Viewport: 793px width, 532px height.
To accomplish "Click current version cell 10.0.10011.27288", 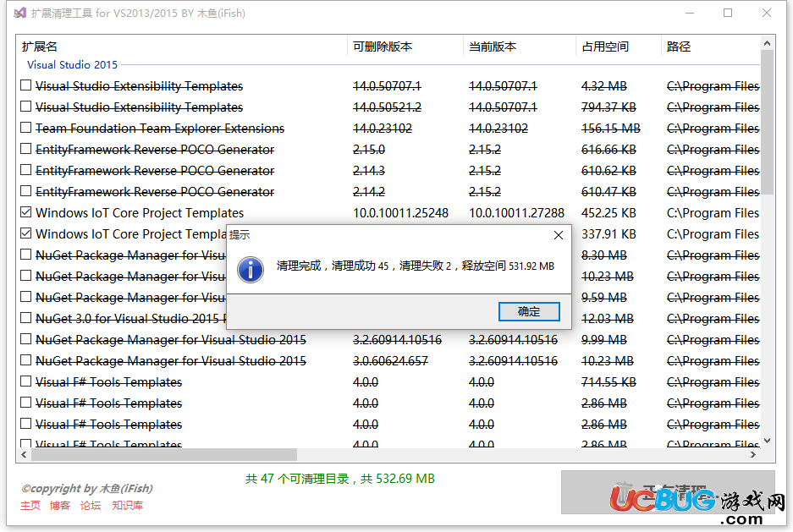I will coord(516,212).
